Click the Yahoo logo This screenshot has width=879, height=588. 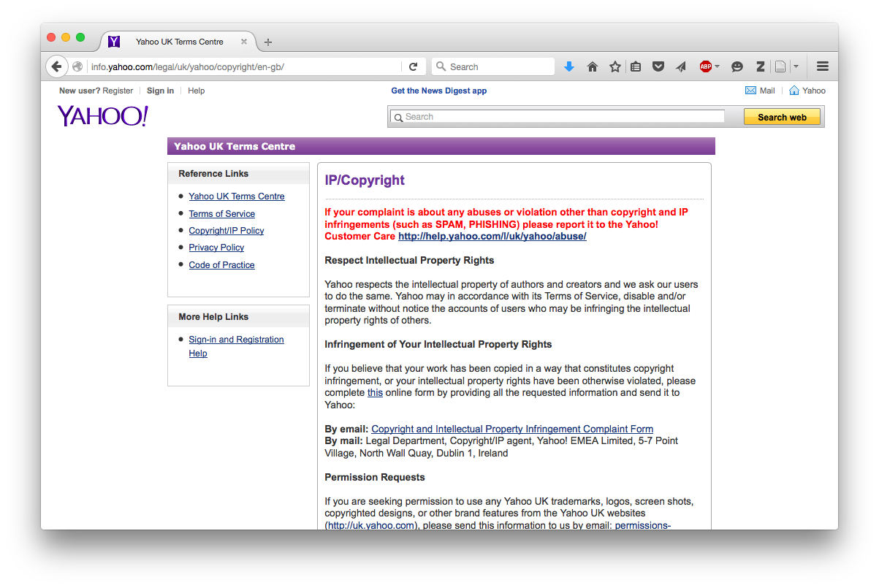(103, 115)
